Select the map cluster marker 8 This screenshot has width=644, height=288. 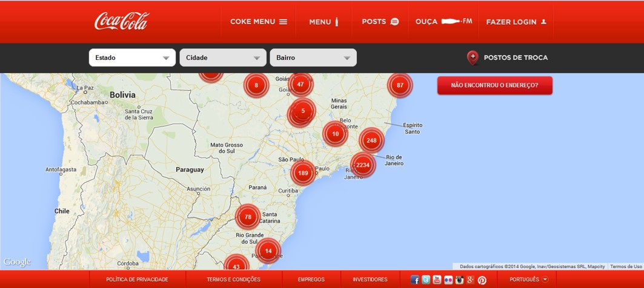pos(256,85)
